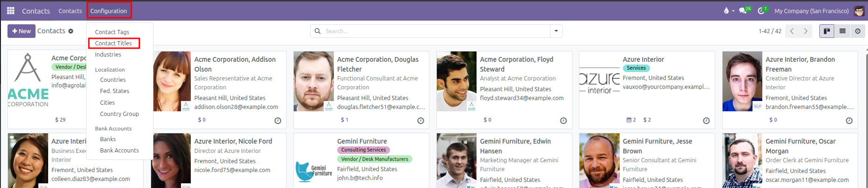This screenshot has width=868, height=188.
Task: Open the ACME Corporation logo thumbnail
Action: [28, 81]
